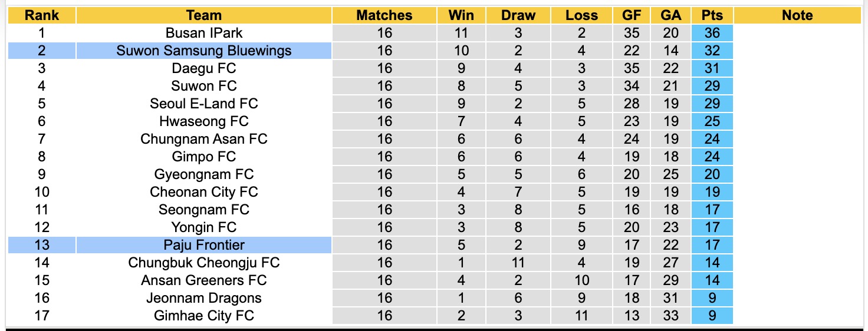The image size is (868, 331).
Task: Click the Pts column header
Action: [x=712, y=15]
